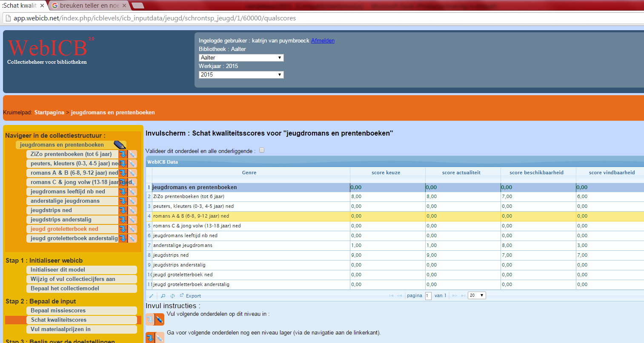
Task: Select 'ZiZo prentenboeken (tot 6 jaar)' in navigation
Action: click(72, 154)
